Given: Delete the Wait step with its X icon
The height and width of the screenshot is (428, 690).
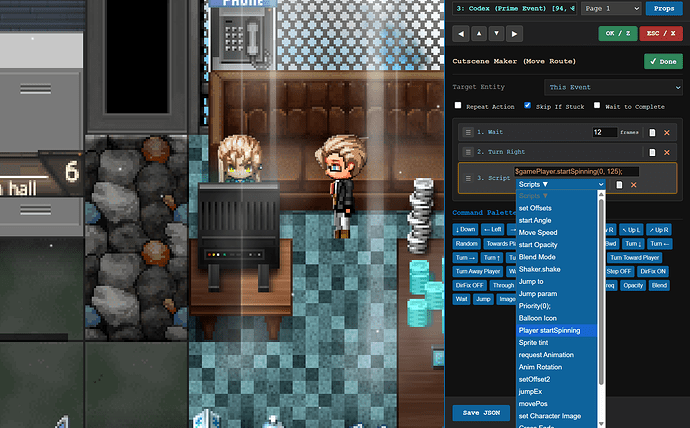Looking at the screenshot, I should (x=667, y=132).
